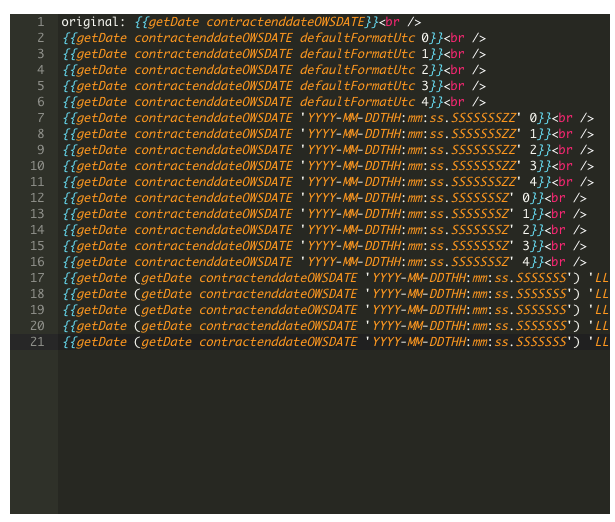The image size is (615, 522).
Task: Click line number 5 in the gutter
Action: 41,86
